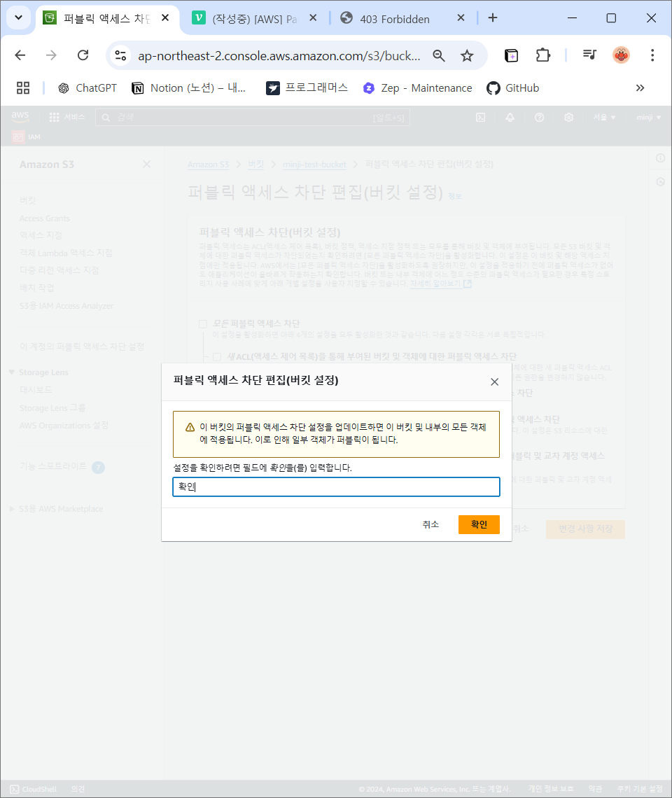
Task: Click the minji-test-bucket breadcrumb
Action: [314, 164]
